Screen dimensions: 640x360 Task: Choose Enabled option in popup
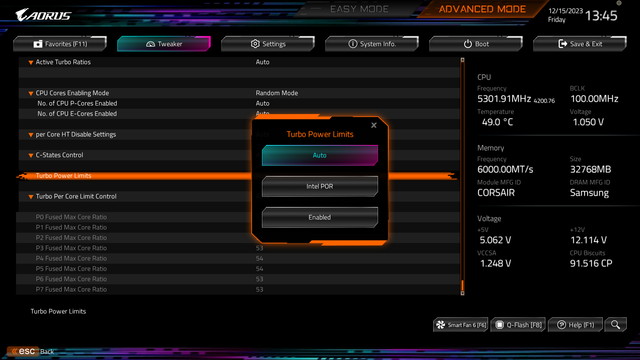(x=320, y=218)
